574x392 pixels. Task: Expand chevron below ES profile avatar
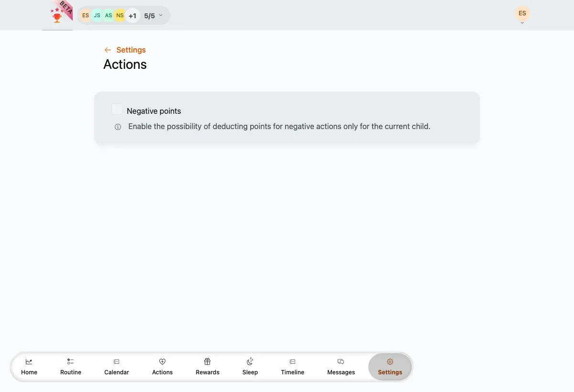tap(522, 23)
